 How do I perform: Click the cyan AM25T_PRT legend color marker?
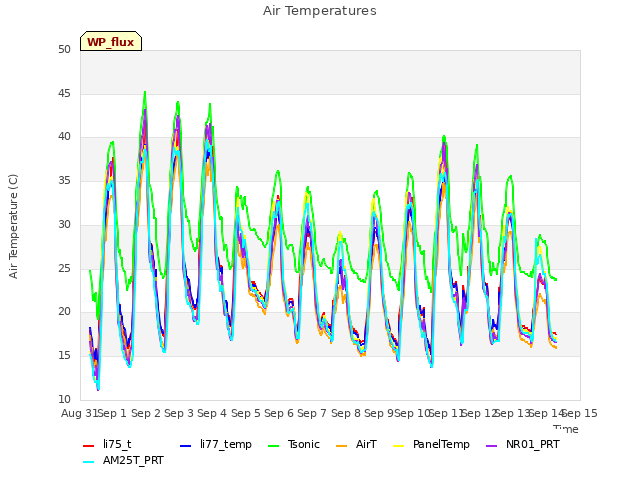click(89, 461)
